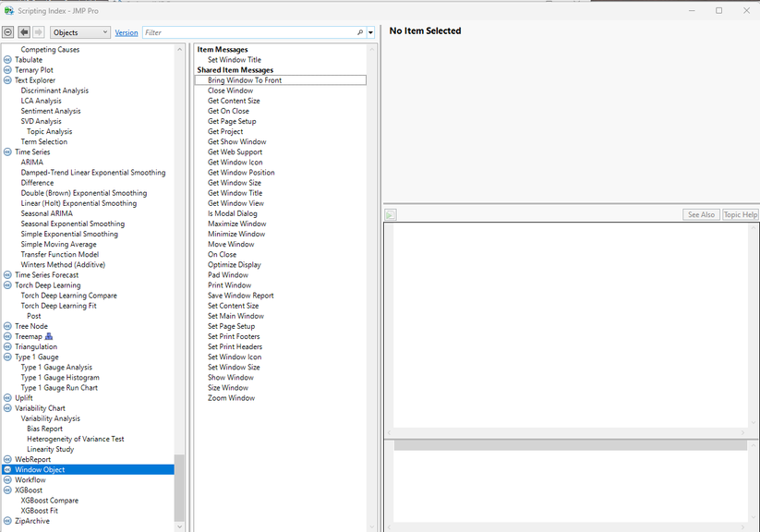Viewport: 760px width, 532px height.
Task: Click the See Also button
Action: 701,214
